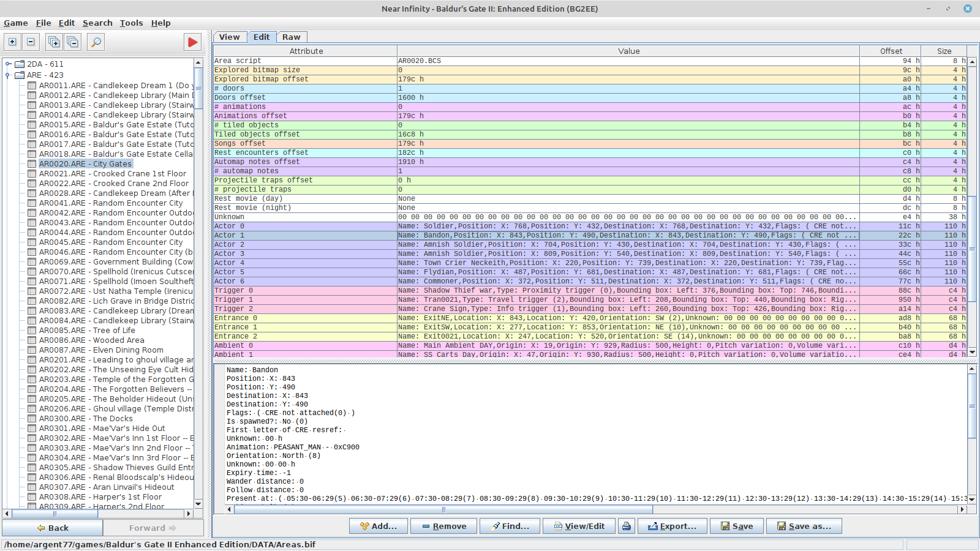Expand the 2DA - 611 folder
Image resolution: width=980 pixels, height=551 pixels.
(x=8, y=64)
